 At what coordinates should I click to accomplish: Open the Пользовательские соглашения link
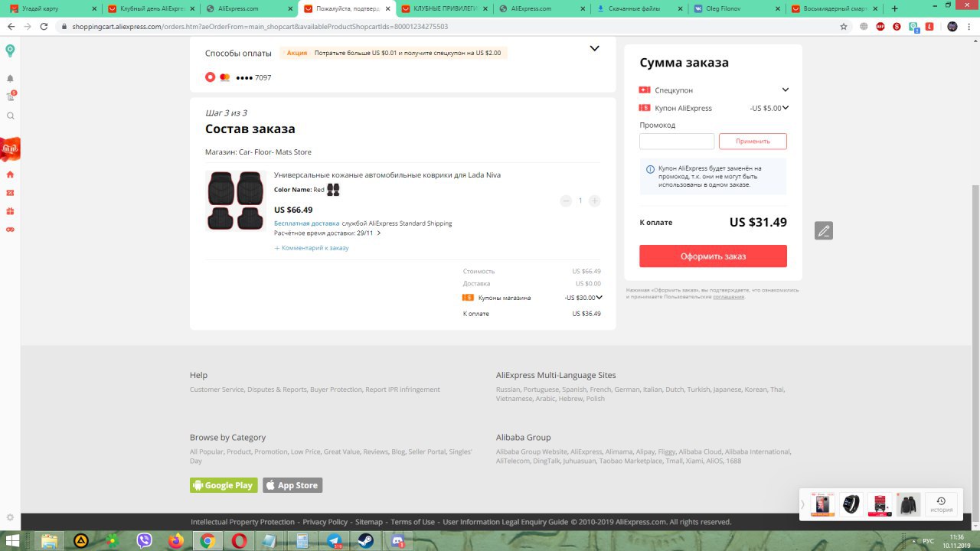coord(728,296)
